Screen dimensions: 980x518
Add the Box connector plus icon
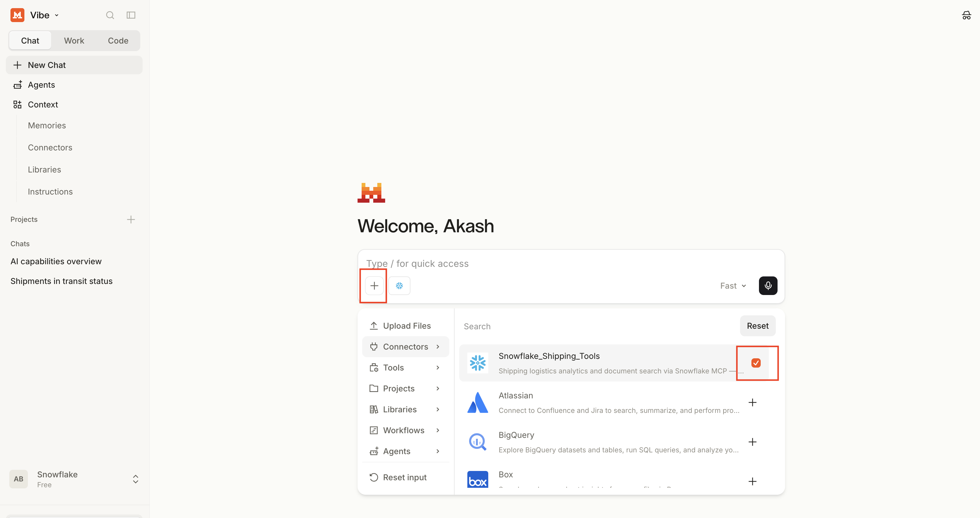pos(752,481)
